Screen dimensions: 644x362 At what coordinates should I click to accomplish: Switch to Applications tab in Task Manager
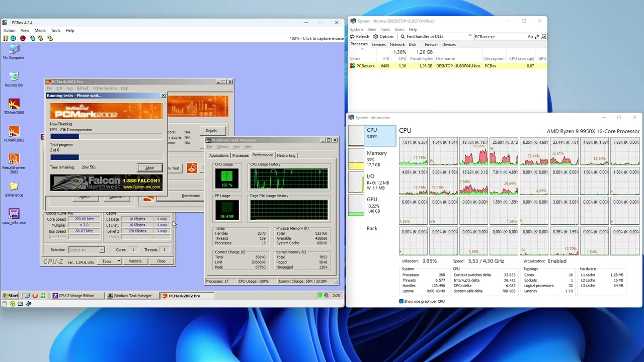point(219,155)
